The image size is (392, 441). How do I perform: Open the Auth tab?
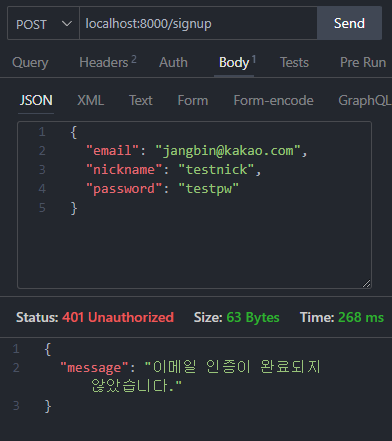173,62
